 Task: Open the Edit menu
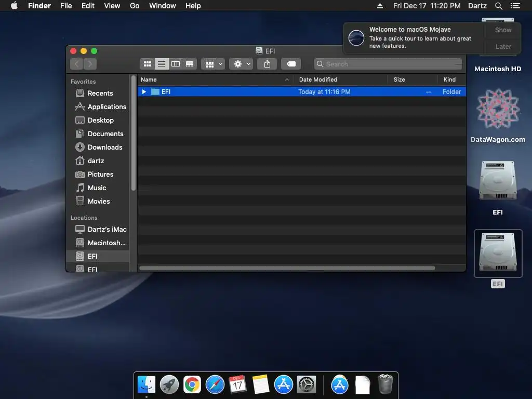tap(88, 6)
